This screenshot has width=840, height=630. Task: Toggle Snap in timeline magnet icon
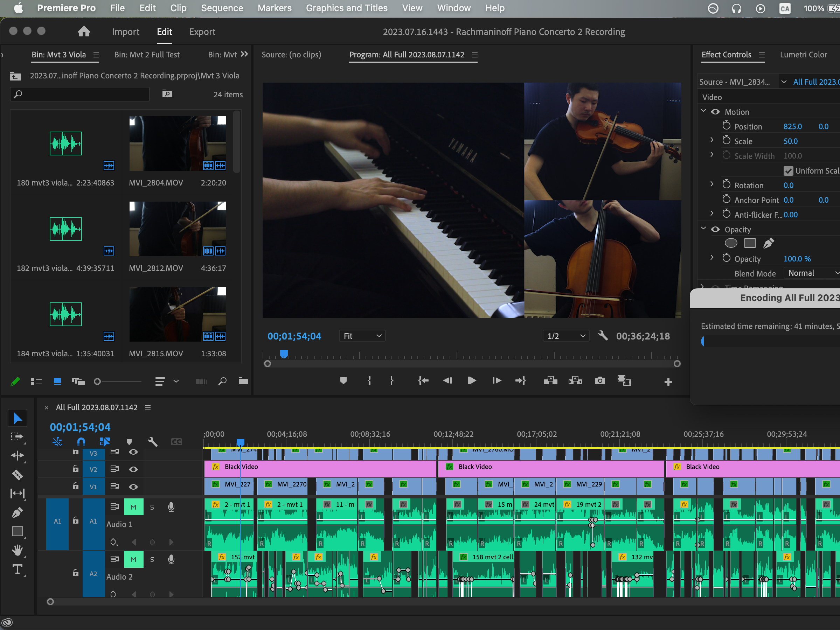(81, 441)
